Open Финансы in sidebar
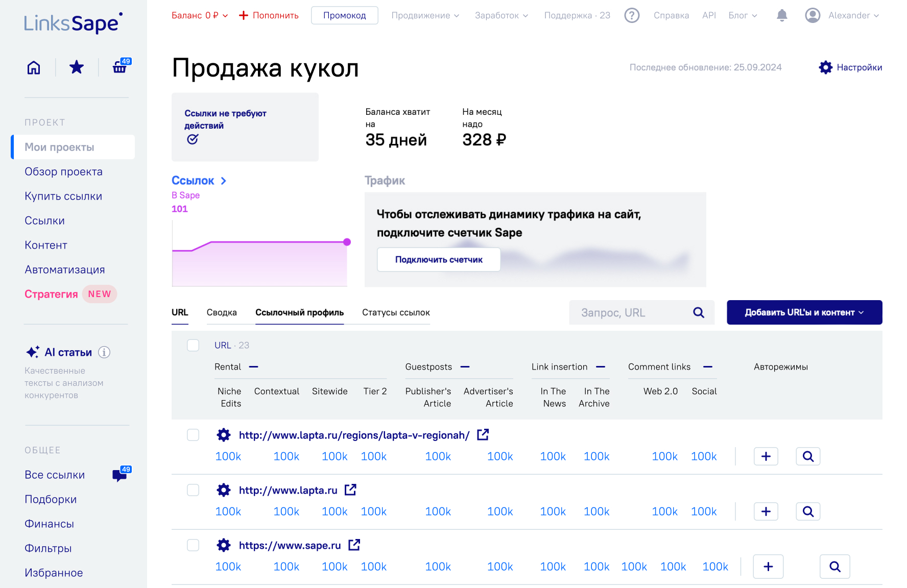Image resolution: width=907 pixels, height=588 pixels. point(49,524)
